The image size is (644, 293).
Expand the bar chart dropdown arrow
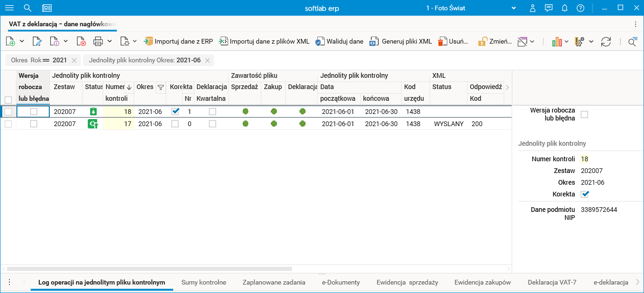(x=567, y=42)
